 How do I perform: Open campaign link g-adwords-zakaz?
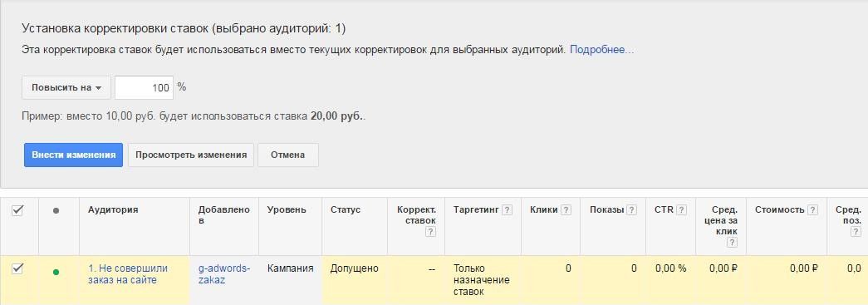click(224, 274)
